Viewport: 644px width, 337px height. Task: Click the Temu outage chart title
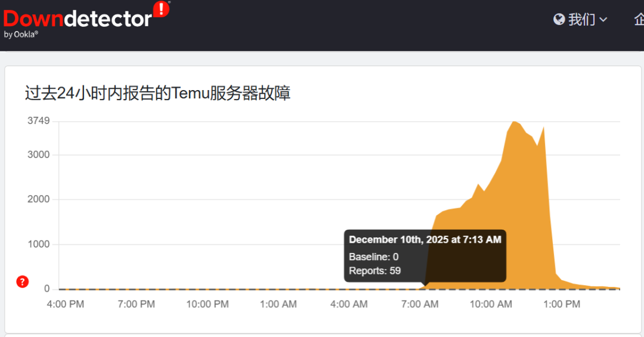[x=157, y=94]
